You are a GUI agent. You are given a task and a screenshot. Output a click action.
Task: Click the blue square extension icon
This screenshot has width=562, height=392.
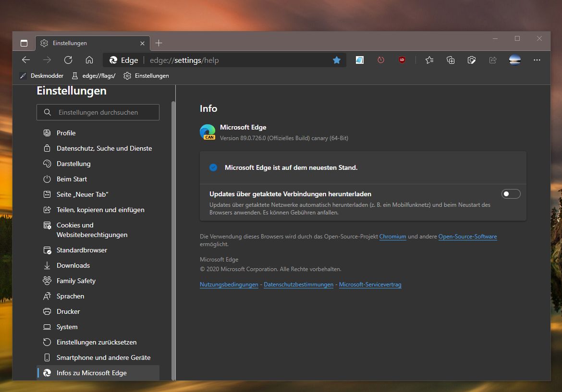(359, 60)
